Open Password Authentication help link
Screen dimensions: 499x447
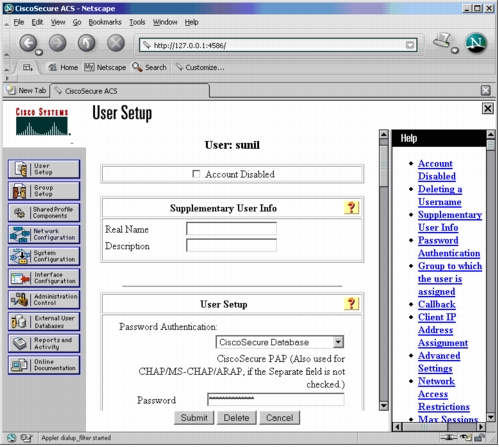pos(449,247)
